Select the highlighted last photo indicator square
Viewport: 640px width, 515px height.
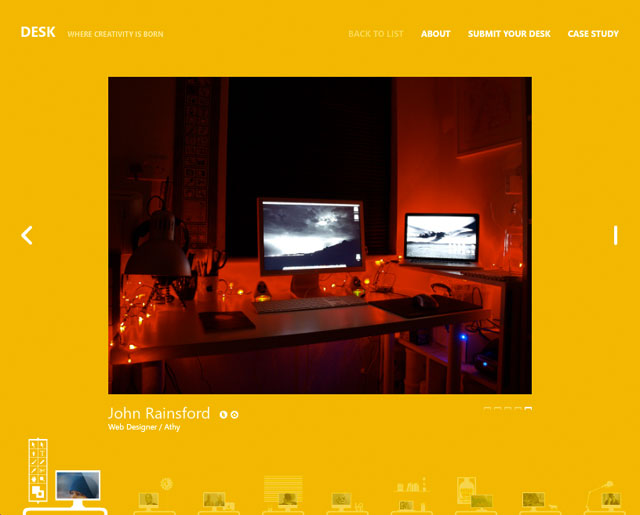[528, 409]
